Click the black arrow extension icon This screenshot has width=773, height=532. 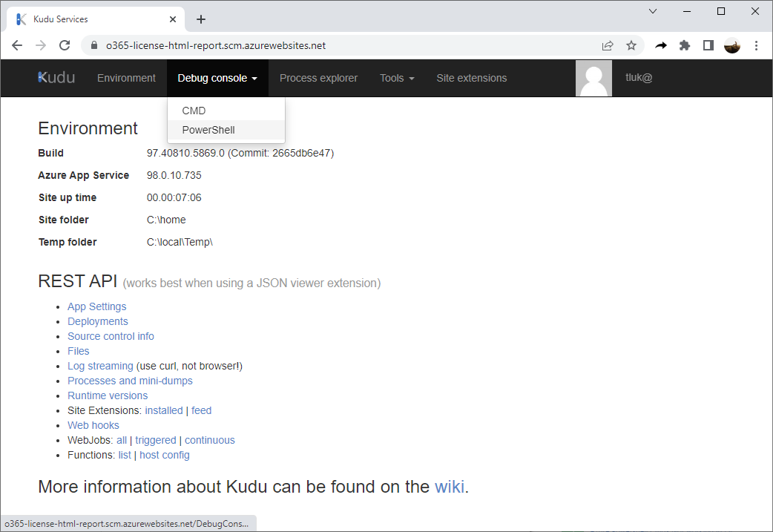(661, 45)
